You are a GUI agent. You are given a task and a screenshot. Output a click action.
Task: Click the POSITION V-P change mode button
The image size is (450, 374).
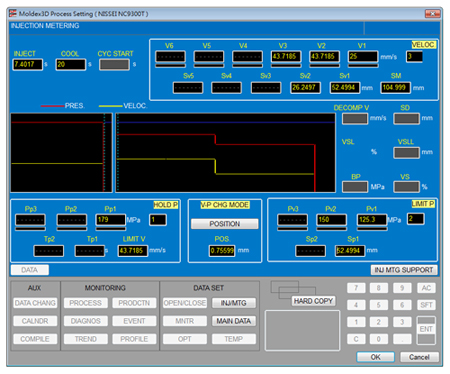coord(225,224)
